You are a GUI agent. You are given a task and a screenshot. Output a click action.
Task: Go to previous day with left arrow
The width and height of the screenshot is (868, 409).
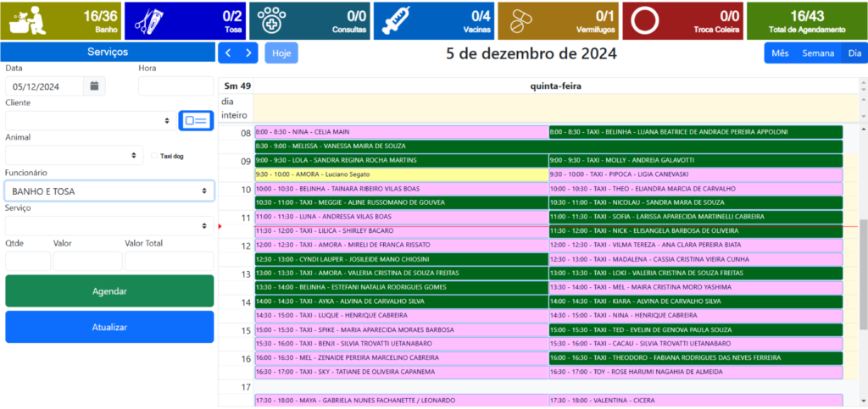(228, 53)
